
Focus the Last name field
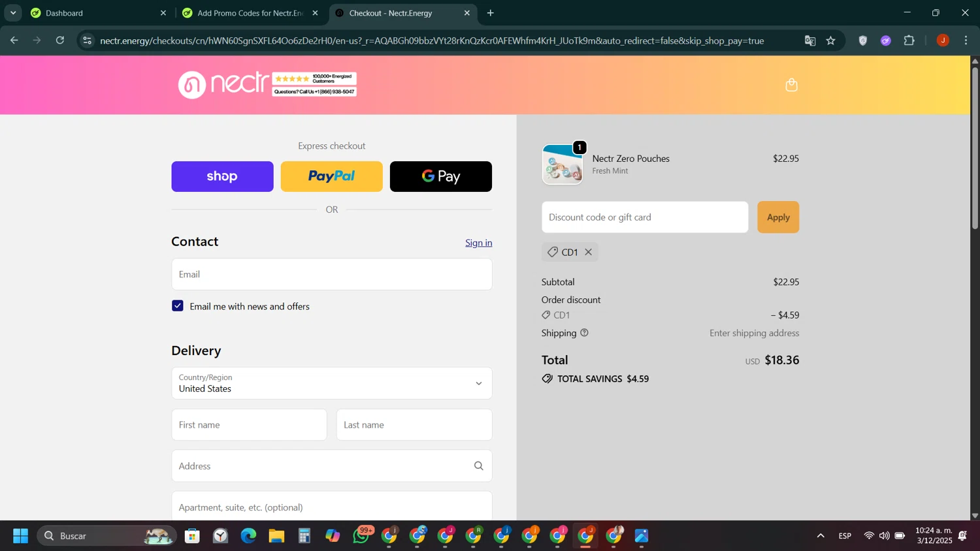(x=414, y=425)
